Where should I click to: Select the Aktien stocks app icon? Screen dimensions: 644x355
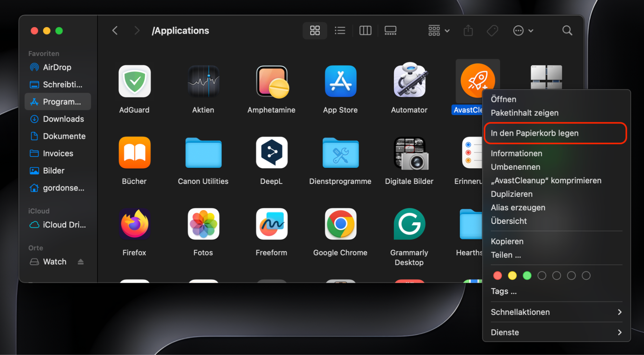pyautogui.click(x=203, y=81)
